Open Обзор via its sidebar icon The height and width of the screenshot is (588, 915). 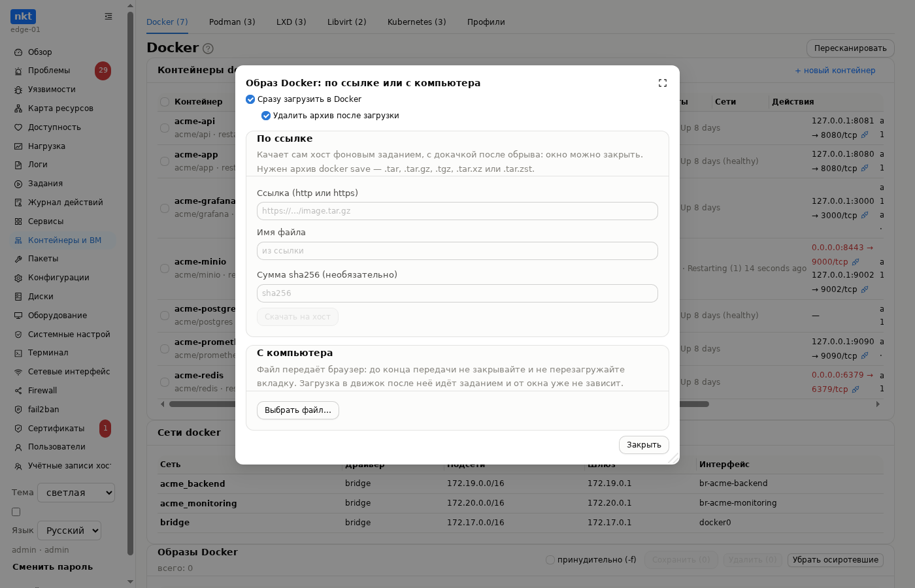pos(18,52)
